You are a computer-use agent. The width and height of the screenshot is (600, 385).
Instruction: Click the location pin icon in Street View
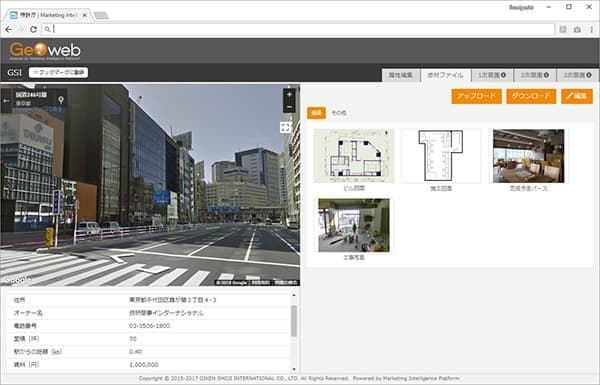61,100
